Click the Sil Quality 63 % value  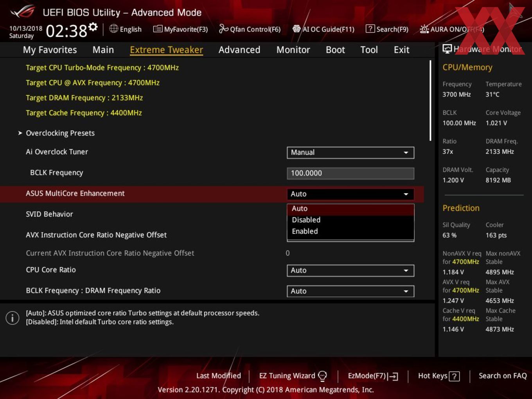point(449,235)
